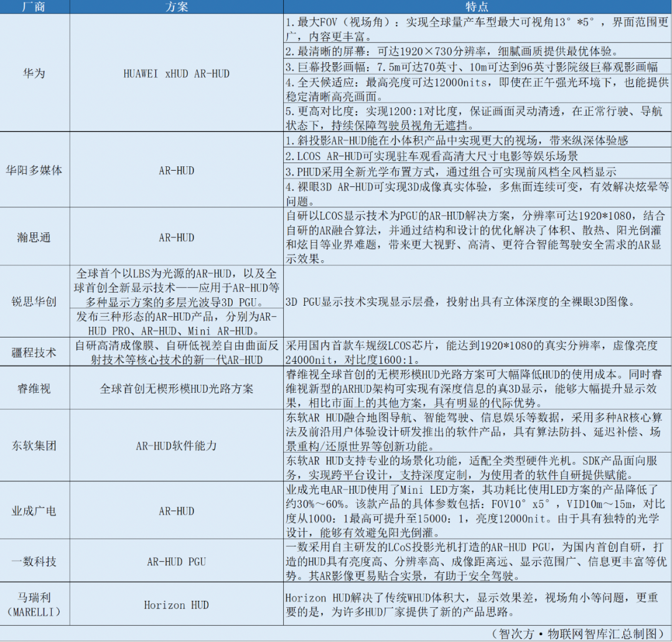This screenshot has width=672, height=642.
Task: Select the 东软集团 vendor cell
Action: [35, 445]
